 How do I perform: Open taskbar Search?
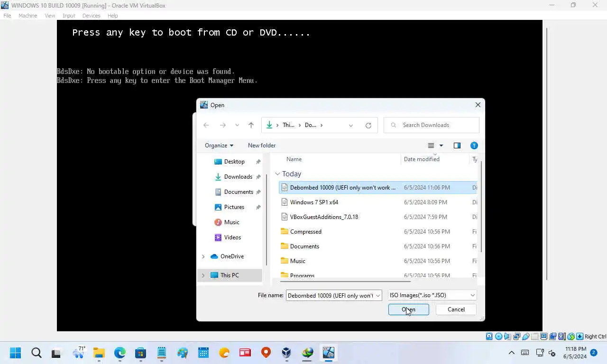[36, 353]
